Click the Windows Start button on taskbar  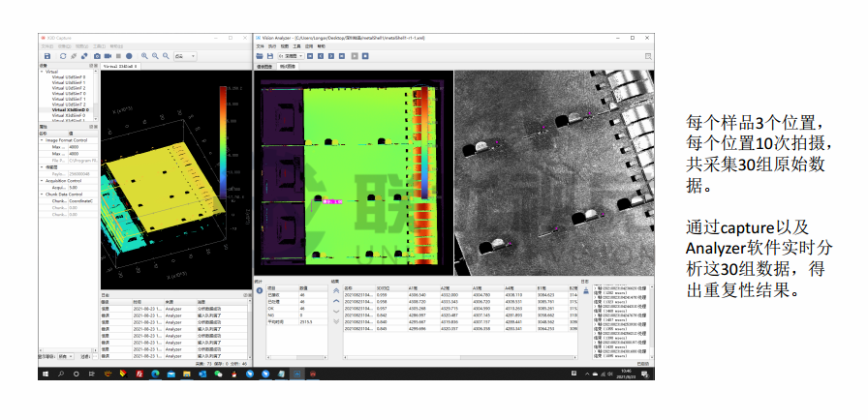coord(45,373)
